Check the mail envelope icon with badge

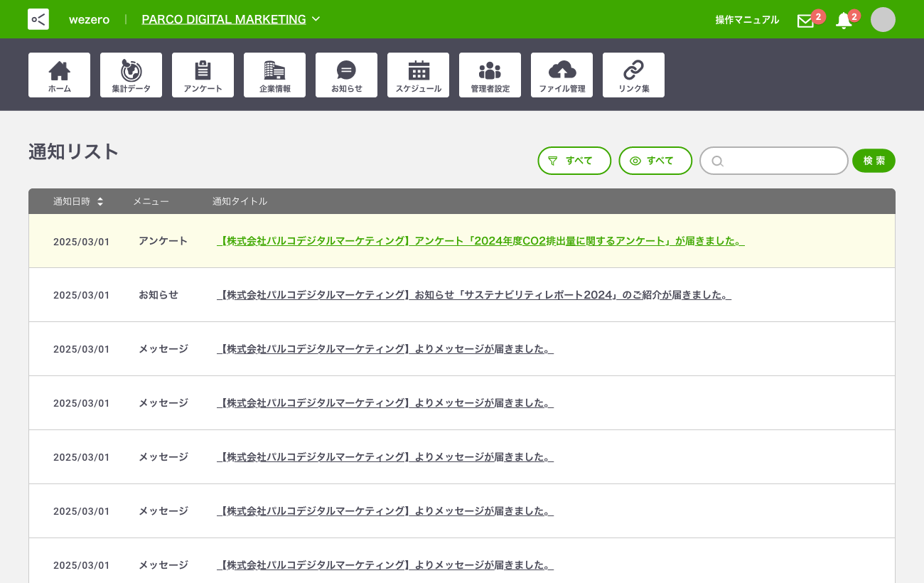pyautogui.click(x=805, y=21)
